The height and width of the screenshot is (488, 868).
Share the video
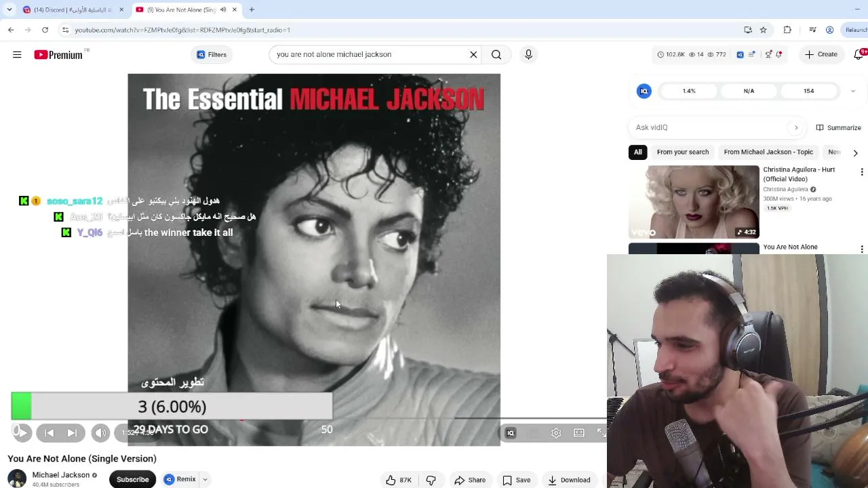pyautogui.click(x=470, y=480)
